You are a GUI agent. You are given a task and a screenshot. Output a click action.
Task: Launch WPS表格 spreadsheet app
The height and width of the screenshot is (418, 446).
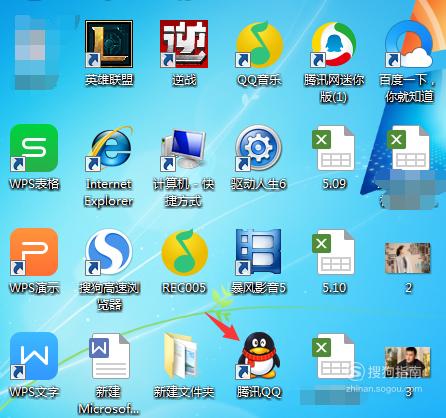tap(34, 148)
